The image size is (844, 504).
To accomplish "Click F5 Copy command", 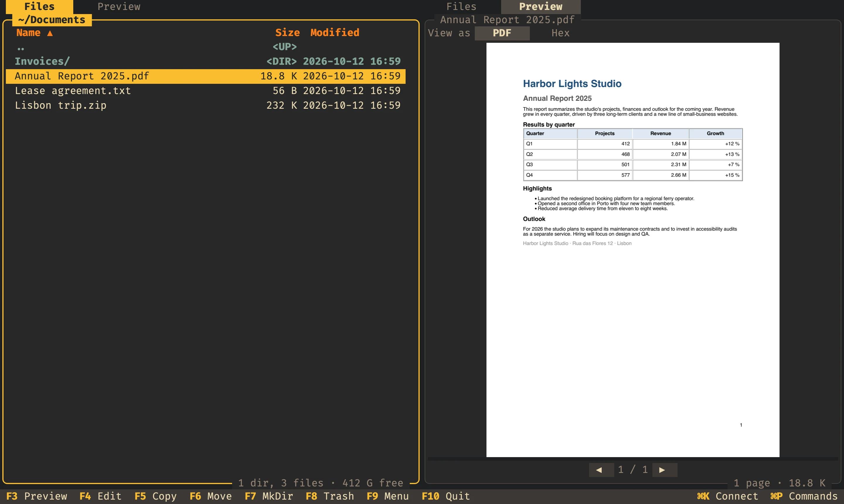I will point(156,496).
